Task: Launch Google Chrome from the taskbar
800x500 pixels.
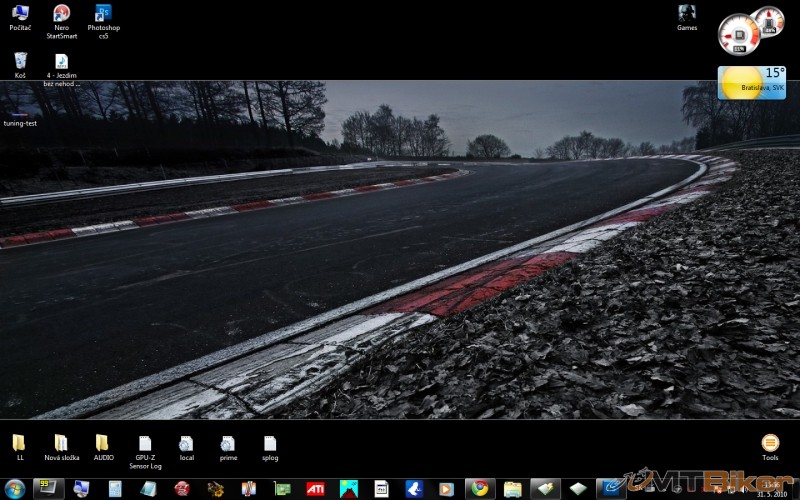Action: (480, 489)
